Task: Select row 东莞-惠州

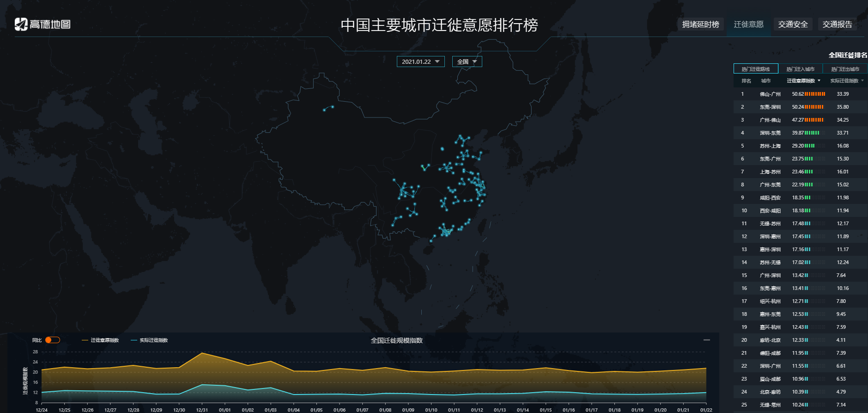Action: [x=801, y=288]
